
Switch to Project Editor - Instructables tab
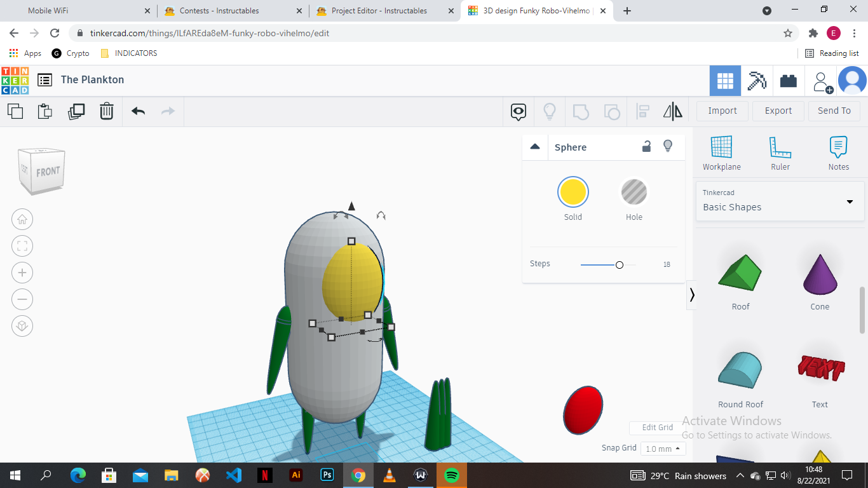384,11
